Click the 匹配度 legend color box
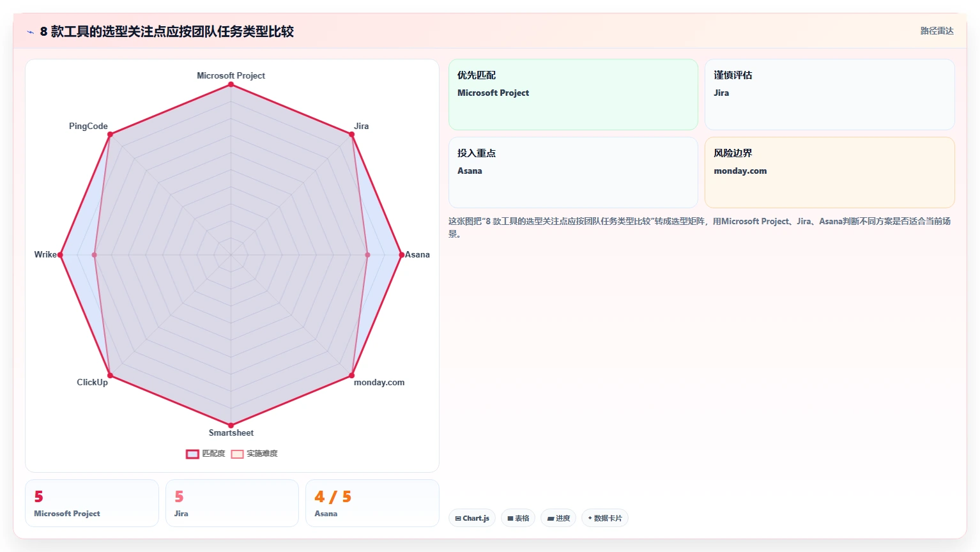The height and width of the screenshot is (552, 980). 192,454
